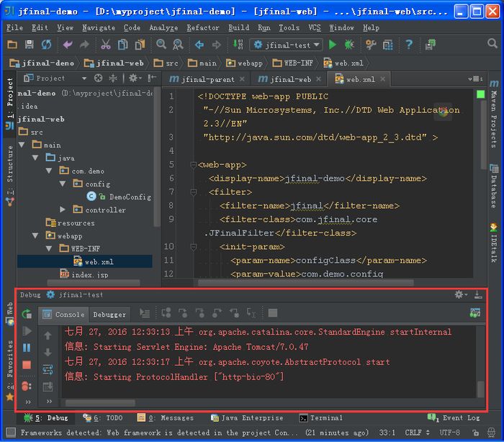Toggle the Structure tool window

9,173
